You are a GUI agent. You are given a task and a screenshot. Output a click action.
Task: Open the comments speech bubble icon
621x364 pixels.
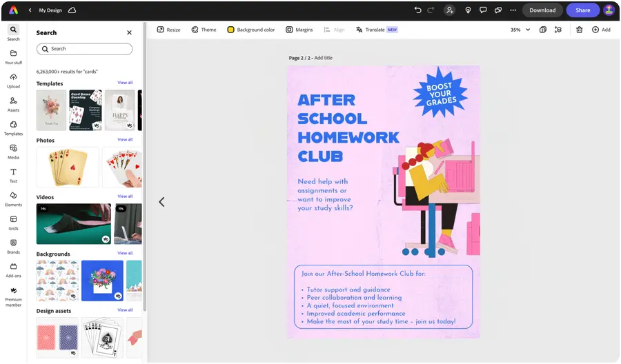coord(483,10)
